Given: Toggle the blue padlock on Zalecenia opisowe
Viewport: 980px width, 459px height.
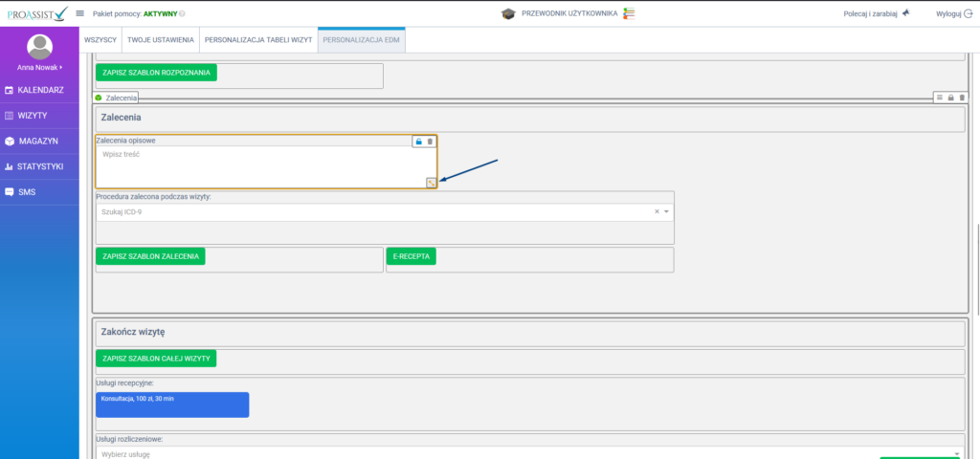Looking at the screenshot, I should pos(418,142).
